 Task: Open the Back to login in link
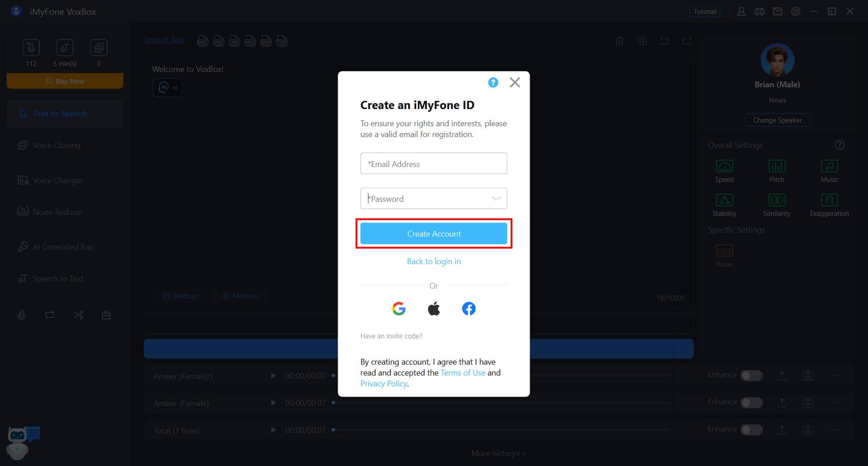pyautogui.click(x=434, y=261)
